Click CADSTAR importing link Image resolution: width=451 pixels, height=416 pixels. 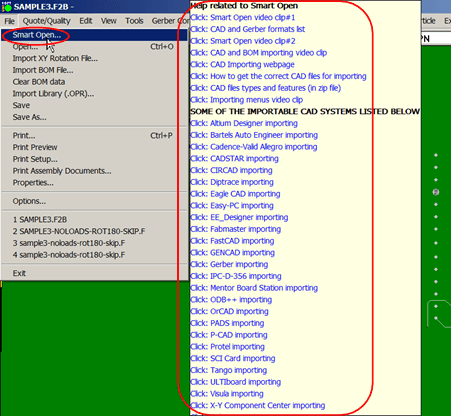(234, 159)
